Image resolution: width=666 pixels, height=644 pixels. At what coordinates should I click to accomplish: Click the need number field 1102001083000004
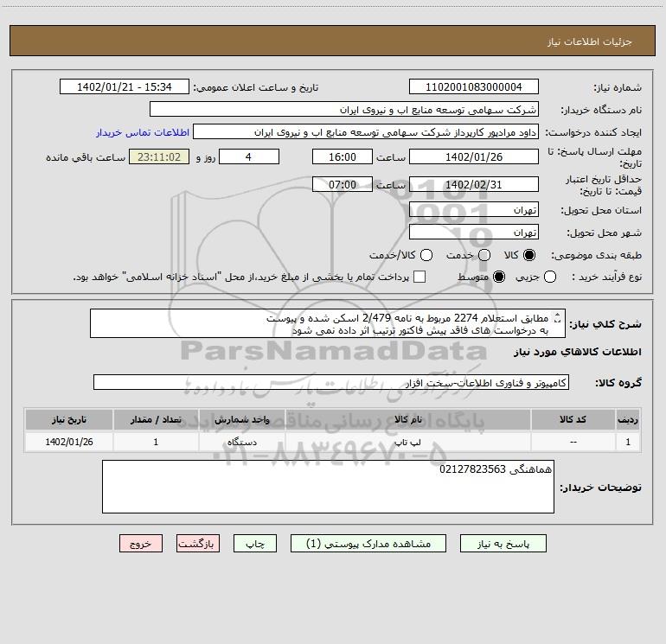click(474, 86)
